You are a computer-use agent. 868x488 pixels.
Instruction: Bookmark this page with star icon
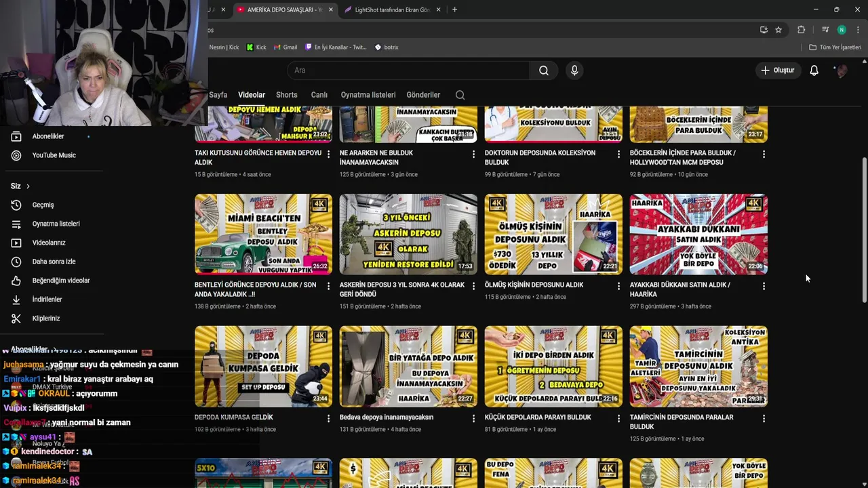[778, 30]
